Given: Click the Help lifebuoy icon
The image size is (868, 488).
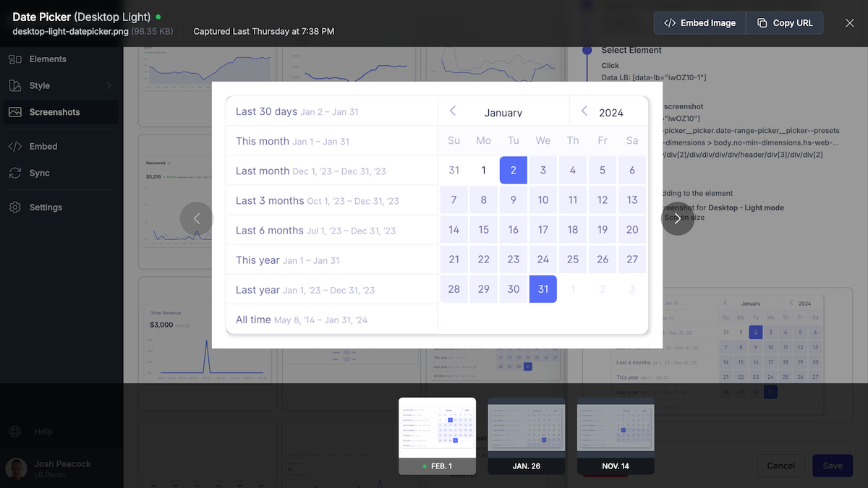Looking at the screenshot, I should (15, 432).
